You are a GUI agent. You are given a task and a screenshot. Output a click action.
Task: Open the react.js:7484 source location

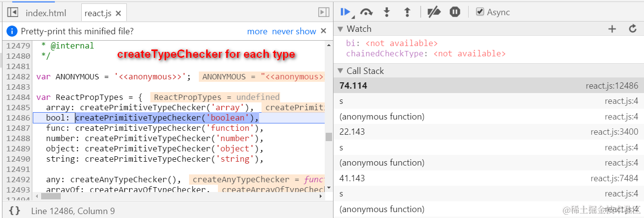[x=614, y=178]
